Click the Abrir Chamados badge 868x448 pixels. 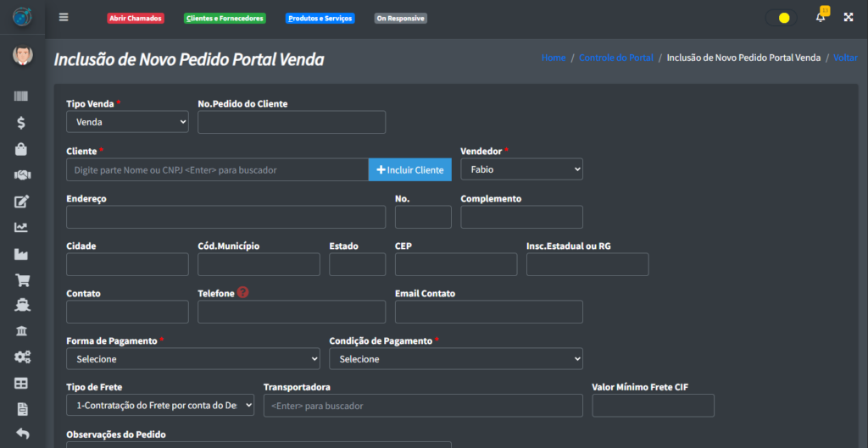(136, 18)
